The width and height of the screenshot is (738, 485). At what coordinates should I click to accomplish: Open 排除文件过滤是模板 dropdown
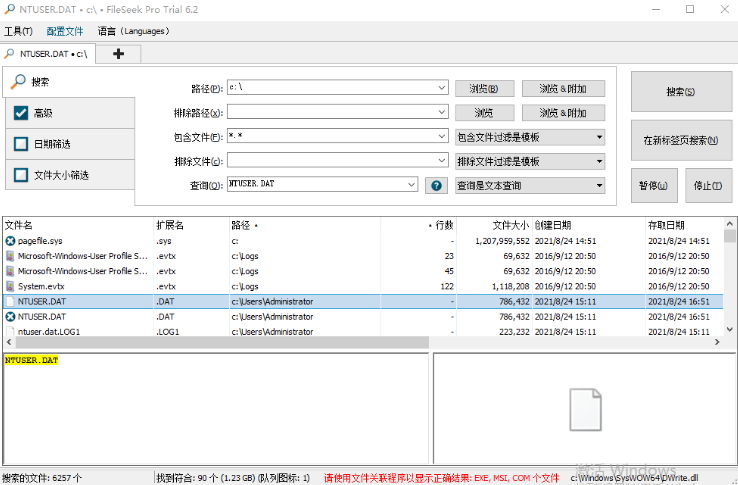[530, 162]
